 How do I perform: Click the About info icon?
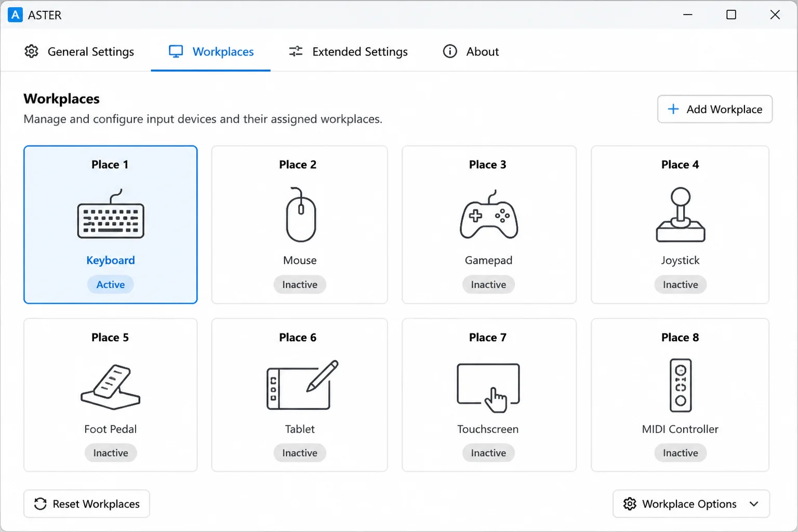point(450,51)
